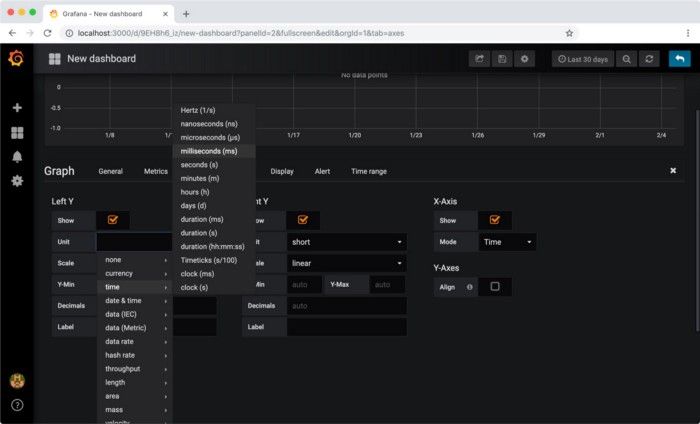Click the Left Y Unit input field
Screen dimensions: 700x424
[134, 242]
